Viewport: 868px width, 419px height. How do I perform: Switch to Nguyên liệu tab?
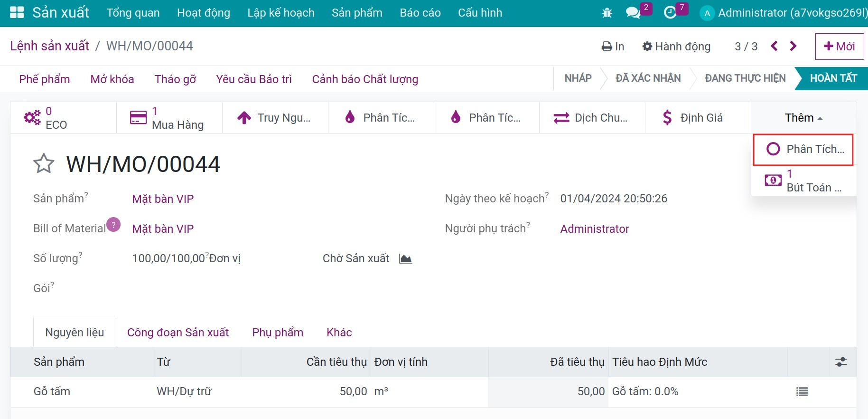[75, 333]
